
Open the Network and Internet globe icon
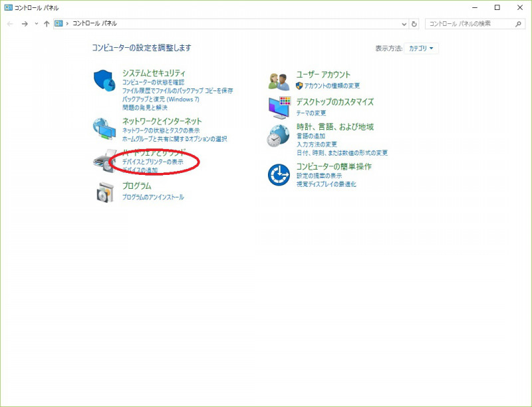(105, 129)
